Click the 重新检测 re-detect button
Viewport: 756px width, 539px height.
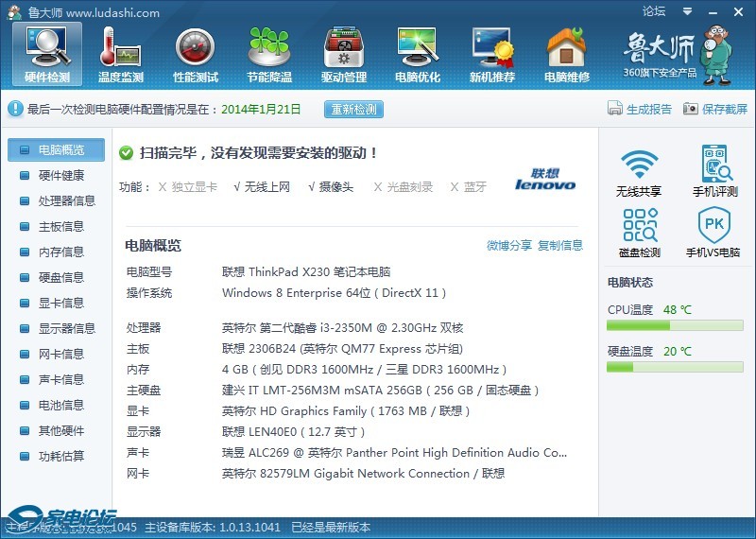353,109
